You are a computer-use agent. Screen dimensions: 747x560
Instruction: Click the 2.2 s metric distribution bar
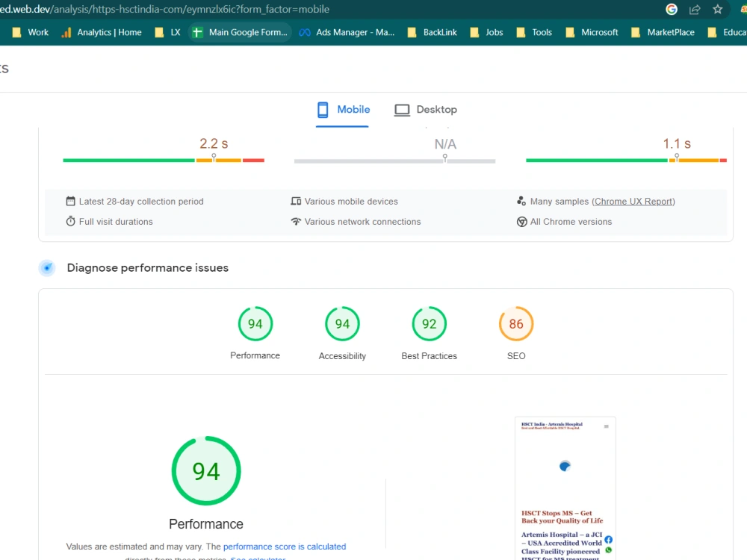click(164, 161)
